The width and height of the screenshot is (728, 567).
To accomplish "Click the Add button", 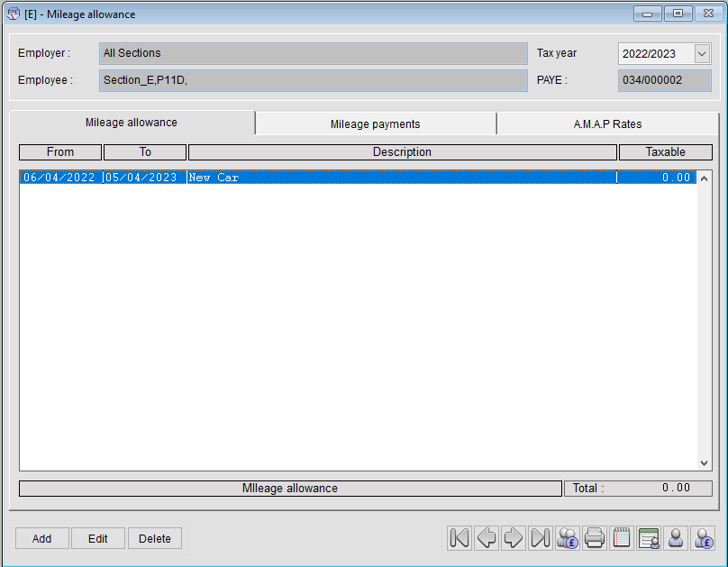I will 41,538.
